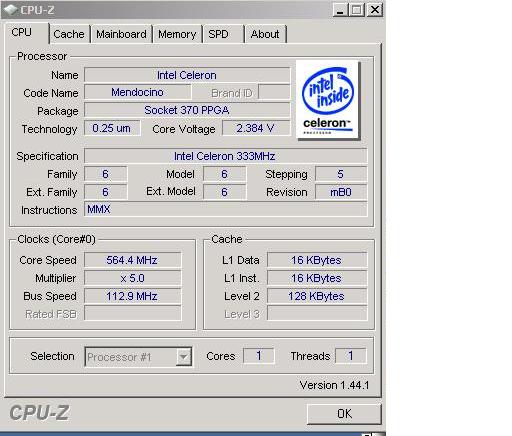The height and width of the screenshot is (436, 512).
Task: Click the Code Name value Mendocino
Action: [138, 92]
